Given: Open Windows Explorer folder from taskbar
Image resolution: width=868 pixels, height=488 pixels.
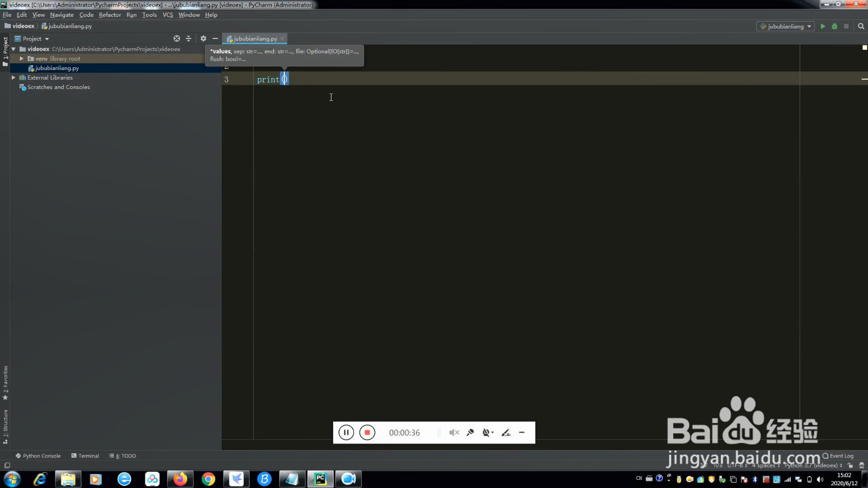Looking at the screenshot, I should pos(68,479).
